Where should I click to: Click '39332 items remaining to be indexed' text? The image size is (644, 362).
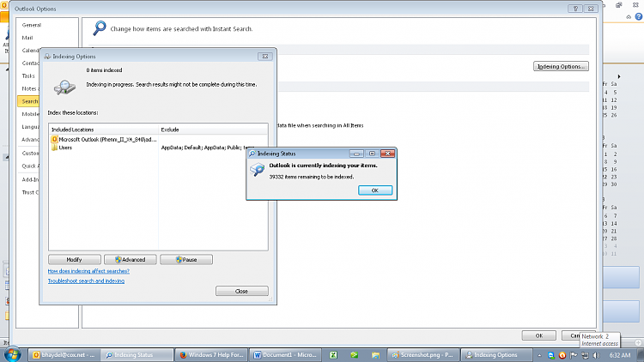(312, 177)
